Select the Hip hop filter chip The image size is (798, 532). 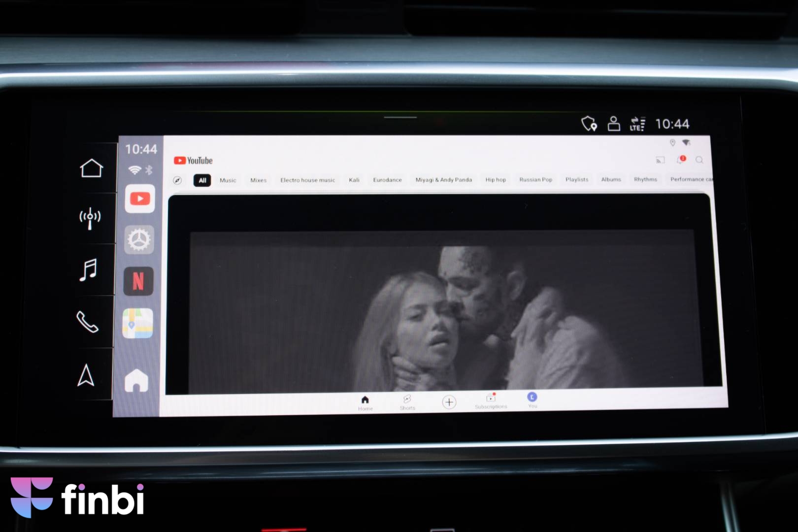click(x=496, y=180)
